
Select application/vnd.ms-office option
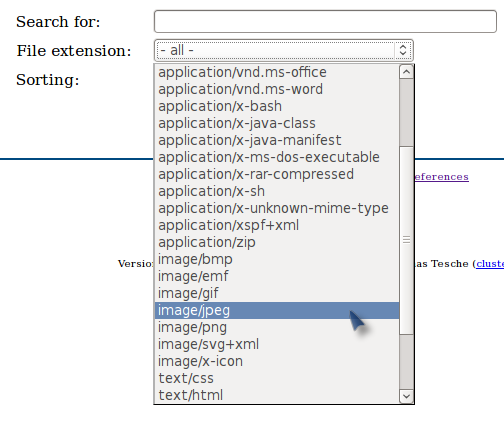[x=277, y=72]
